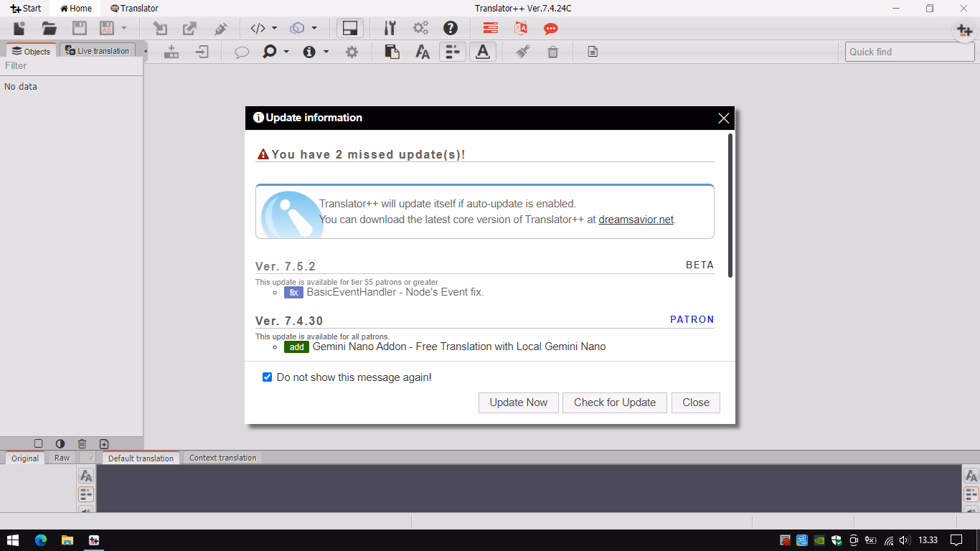Expand the hexagon icon dropdown arrow
The image size is (980, 551).
pos(314,29)
